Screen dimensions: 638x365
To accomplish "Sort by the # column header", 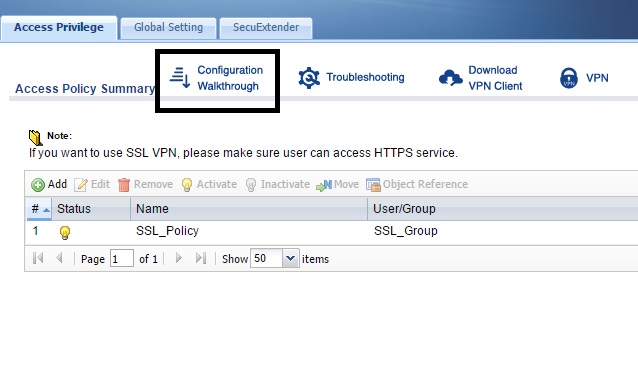I will [39, 209].
